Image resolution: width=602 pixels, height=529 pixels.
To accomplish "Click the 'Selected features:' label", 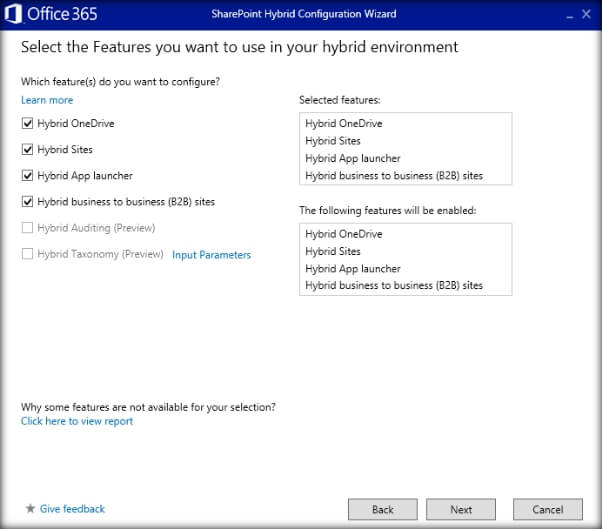I will tap(340, 100).
